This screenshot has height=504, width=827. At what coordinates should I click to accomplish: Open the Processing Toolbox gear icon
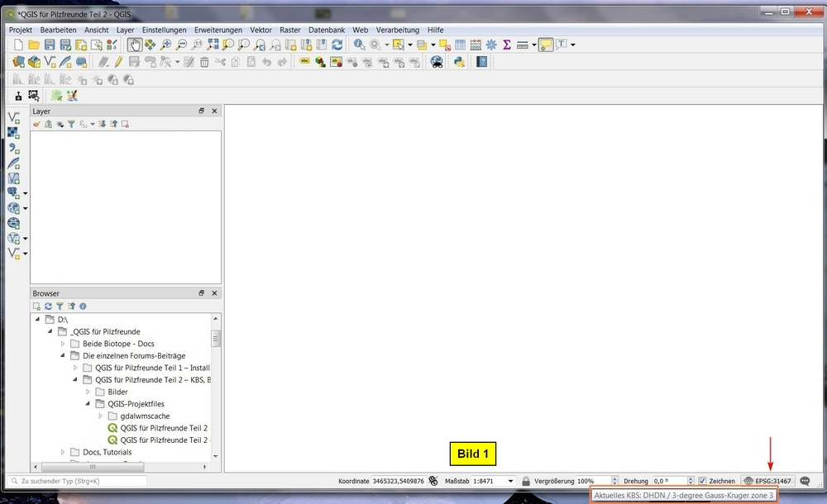point(491,45)
